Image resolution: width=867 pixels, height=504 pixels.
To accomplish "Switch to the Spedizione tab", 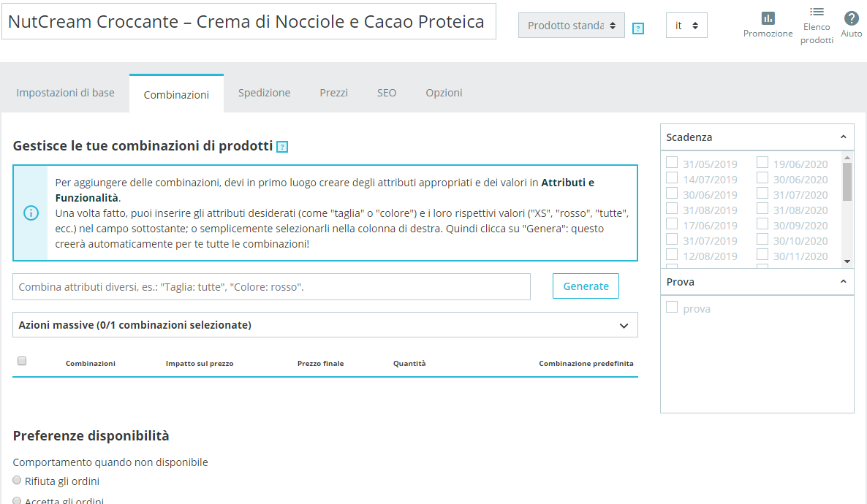I will point(265,93).
